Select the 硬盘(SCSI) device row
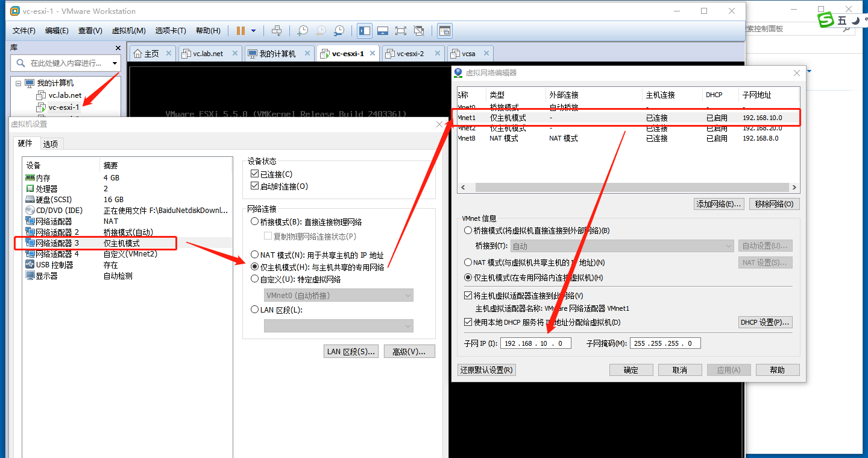Image resolution: width=868 pixels, height=458 pixels. coord(127,200)
